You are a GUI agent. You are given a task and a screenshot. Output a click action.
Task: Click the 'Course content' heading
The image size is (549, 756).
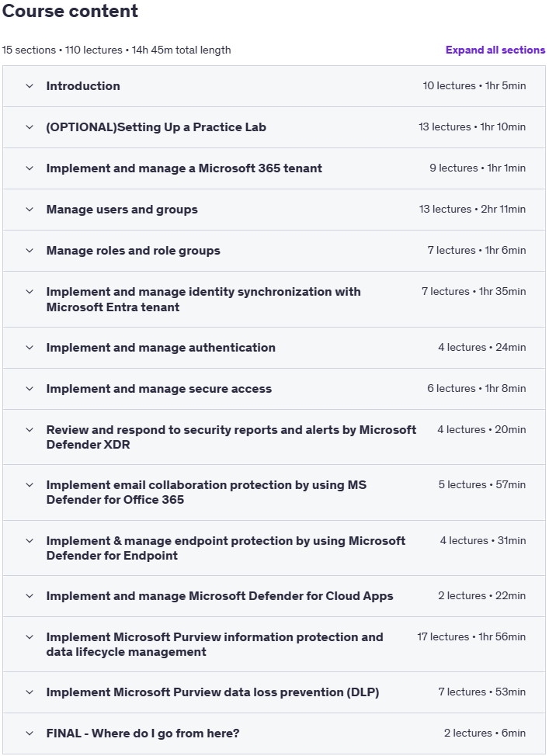(x=71, y=11)
